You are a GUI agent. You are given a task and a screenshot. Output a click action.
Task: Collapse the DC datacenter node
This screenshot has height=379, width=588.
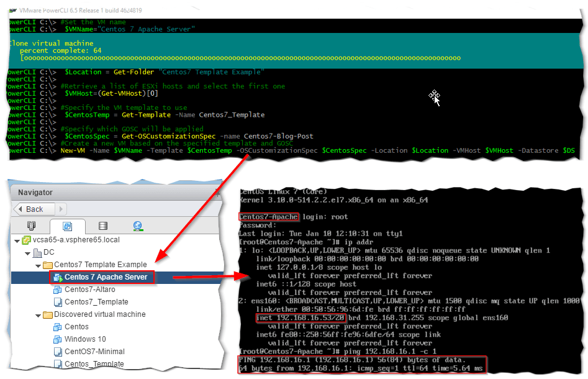[28, 253]
